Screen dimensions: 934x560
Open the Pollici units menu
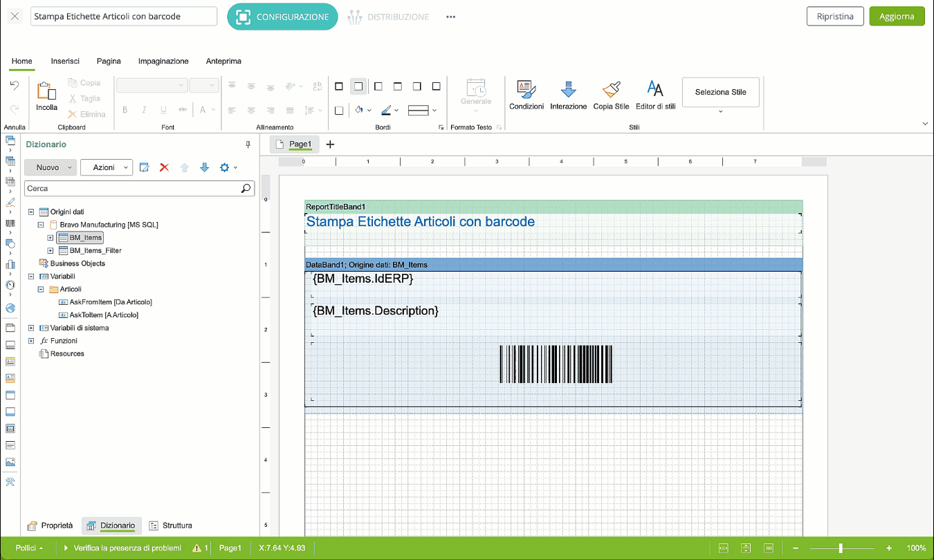29,548
